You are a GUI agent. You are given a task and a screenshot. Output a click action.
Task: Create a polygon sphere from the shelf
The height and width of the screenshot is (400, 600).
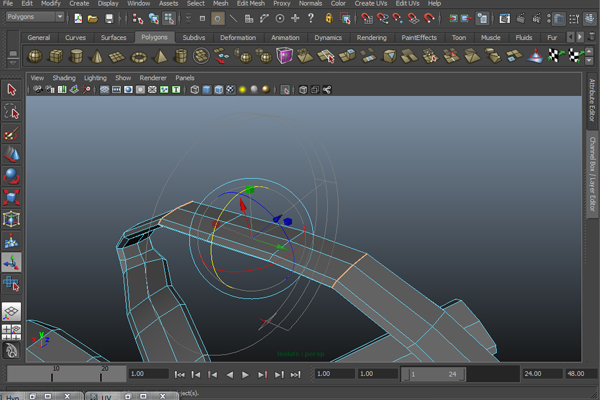[x=35, y=56]
